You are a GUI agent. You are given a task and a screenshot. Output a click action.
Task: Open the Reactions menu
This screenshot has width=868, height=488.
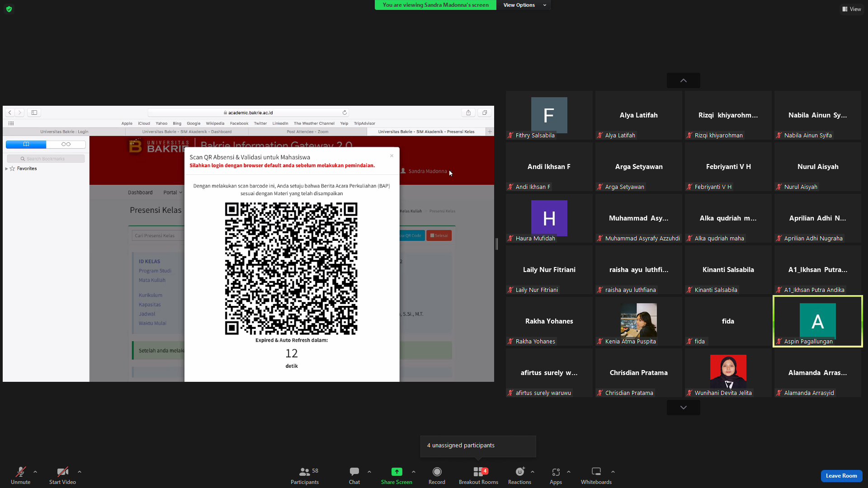pos(519,475)
